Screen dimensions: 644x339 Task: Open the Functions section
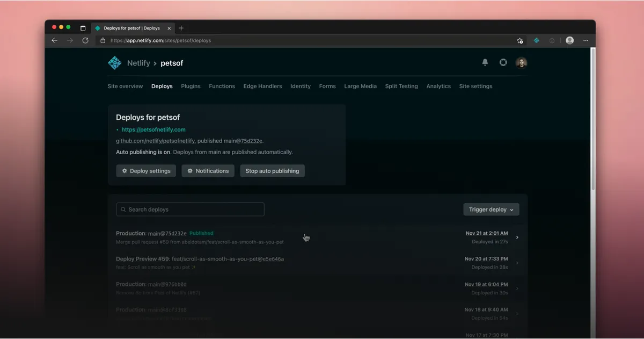click(x=222, y=86)
